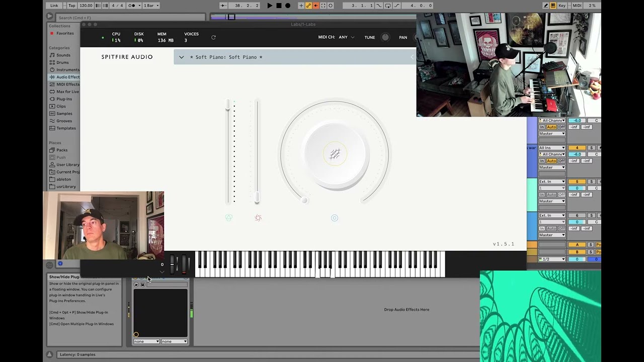Click the Tap tempo button
Viewport: 644px width, 362px height.
[72, 6]
